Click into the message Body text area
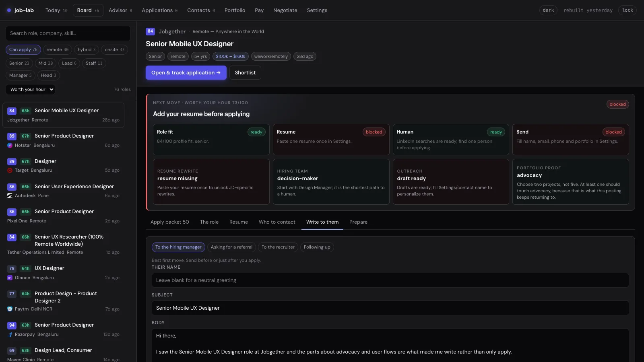This screenshot has height=362, width=644. [x=390, y=345]
